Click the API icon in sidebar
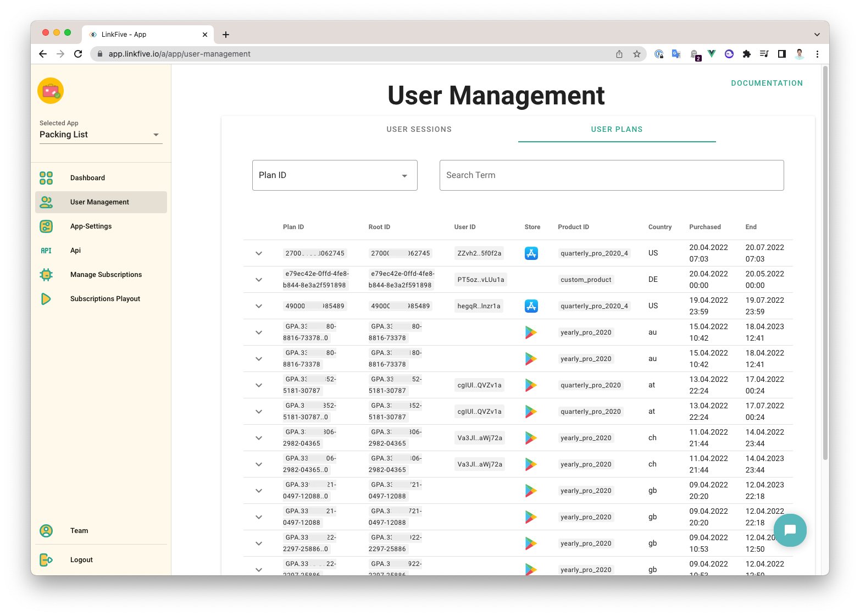860x616 pixels. coord(46,251)
